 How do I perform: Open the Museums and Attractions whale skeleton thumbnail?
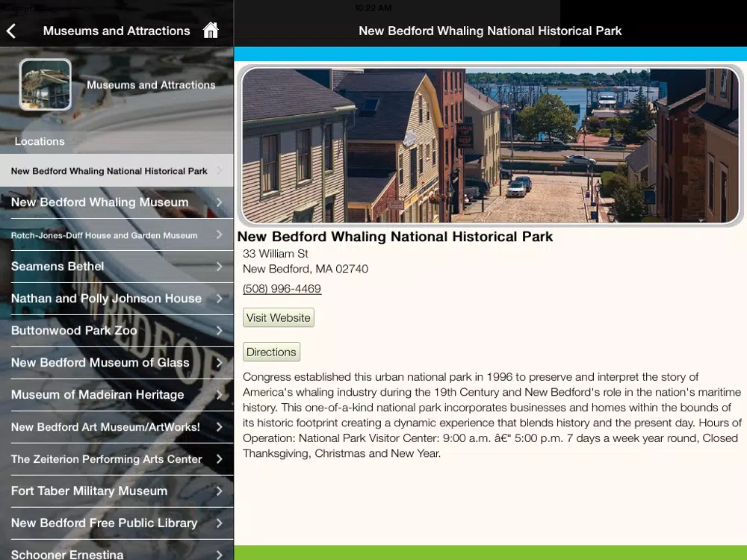tap(46, 85)
